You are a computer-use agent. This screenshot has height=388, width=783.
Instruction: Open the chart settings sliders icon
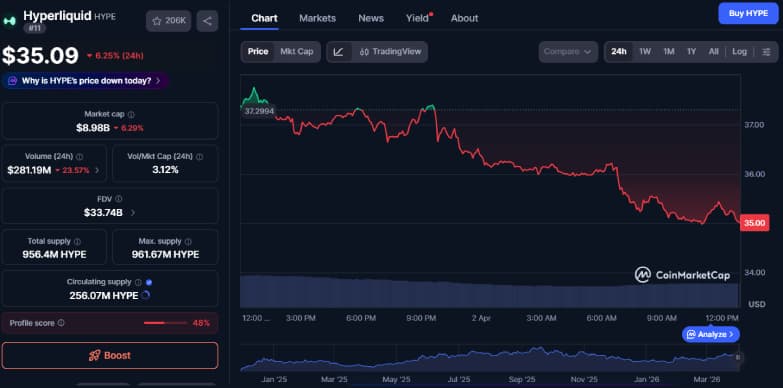[766, 52]
